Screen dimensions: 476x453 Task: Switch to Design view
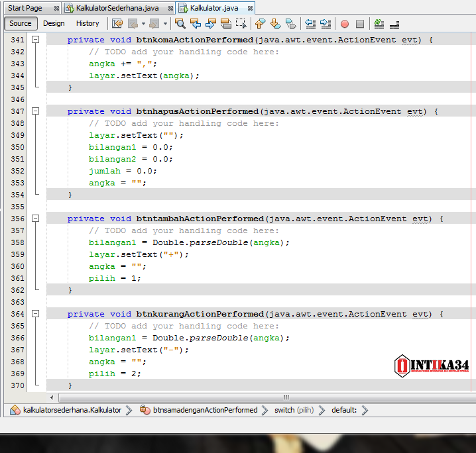point(54,23)
